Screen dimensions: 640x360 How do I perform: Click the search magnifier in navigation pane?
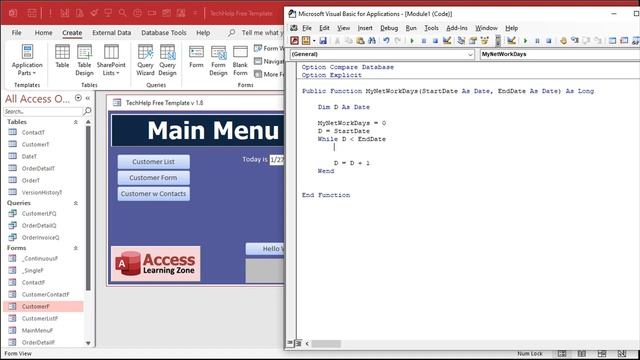(87, 111)
